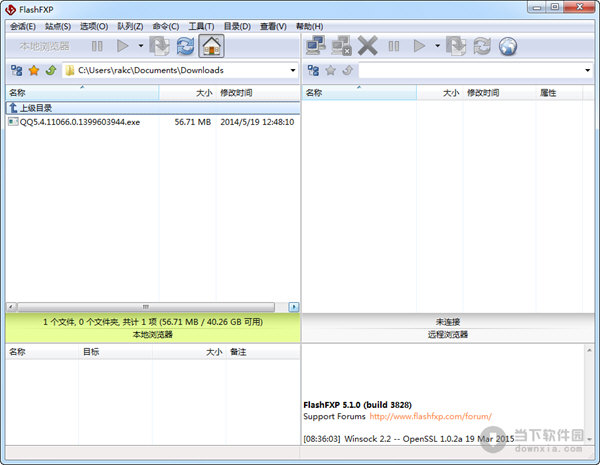This screenshot has height=465, width=600.
Task: Open the 帮助(H) menu
Action: 310,26
